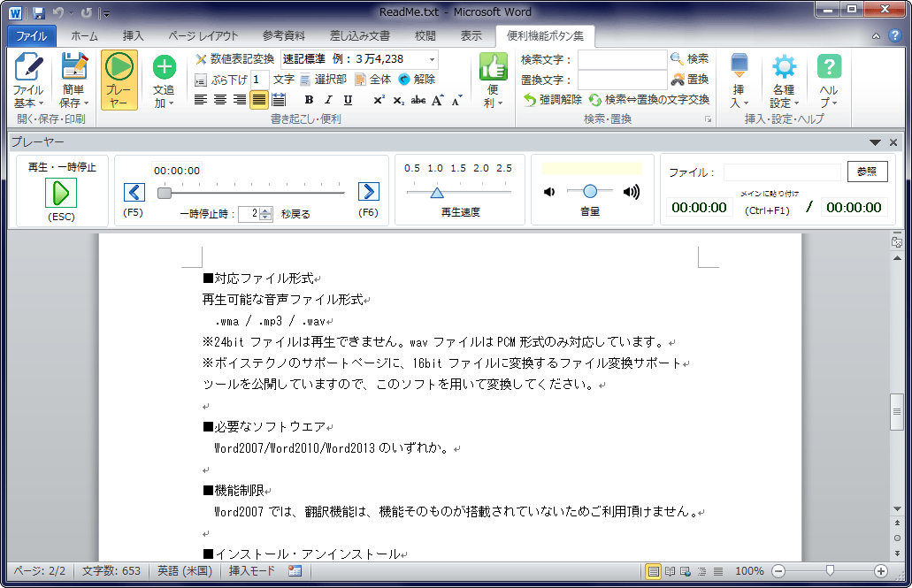
Task: Switch to the 校閲 tab
Action: [x=425, y=36]
